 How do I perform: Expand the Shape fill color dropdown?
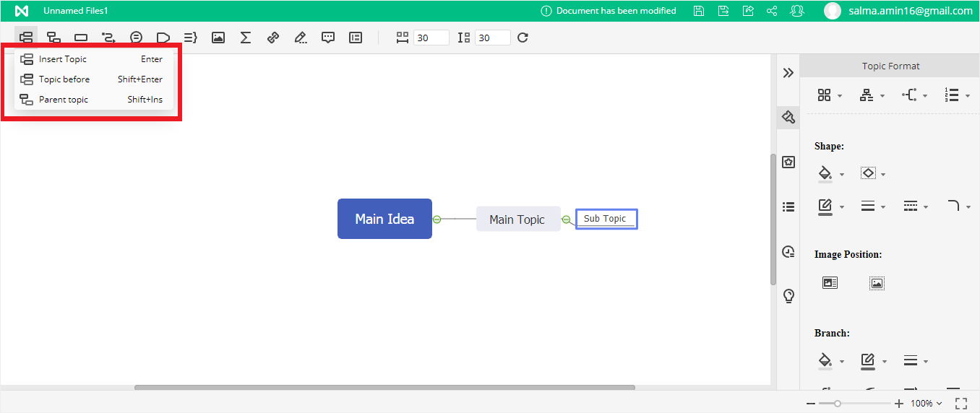click(842, 175)
